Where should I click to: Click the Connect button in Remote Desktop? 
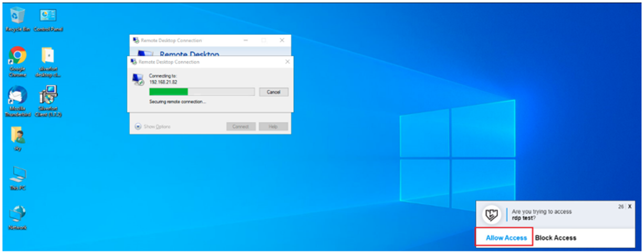pyautogui.click(x=241, y=127)
